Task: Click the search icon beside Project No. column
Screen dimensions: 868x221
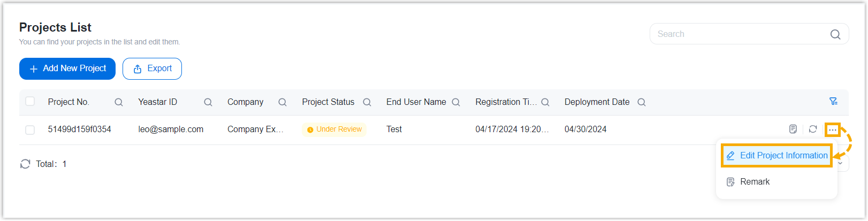Action: pyautogui.click(x=119, y=102)
